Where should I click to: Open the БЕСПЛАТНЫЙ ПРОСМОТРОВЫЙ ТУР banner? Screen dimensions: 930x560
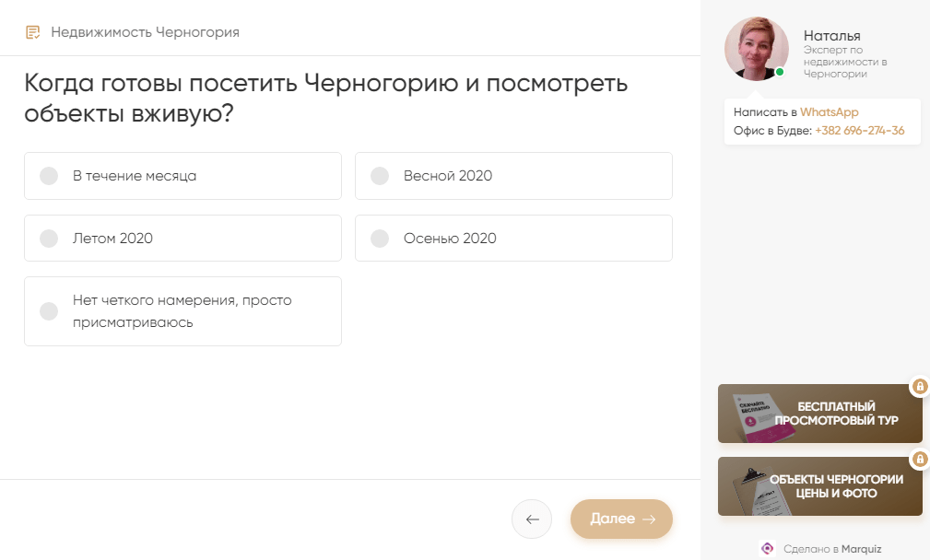(x=819, y=413)
